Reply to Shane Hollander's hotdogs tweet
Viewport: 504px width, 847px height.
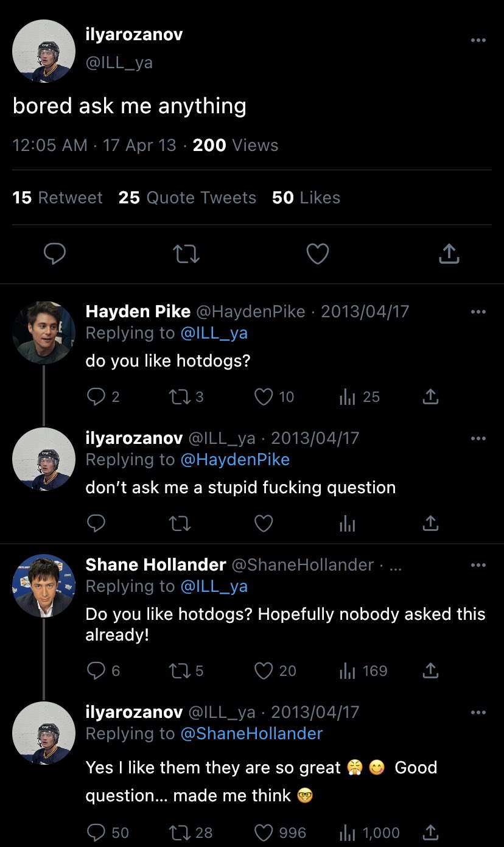tap(96, 670)
